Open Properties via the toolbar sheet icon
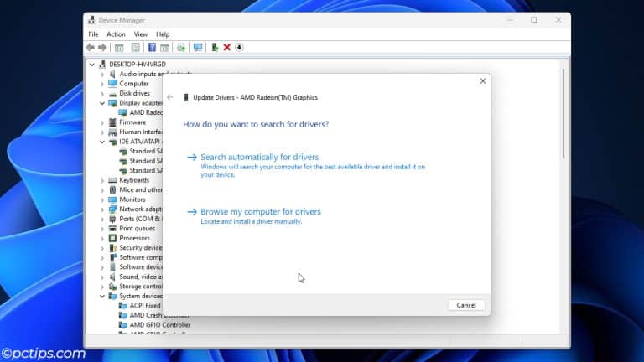 click(x=136, y=48)
